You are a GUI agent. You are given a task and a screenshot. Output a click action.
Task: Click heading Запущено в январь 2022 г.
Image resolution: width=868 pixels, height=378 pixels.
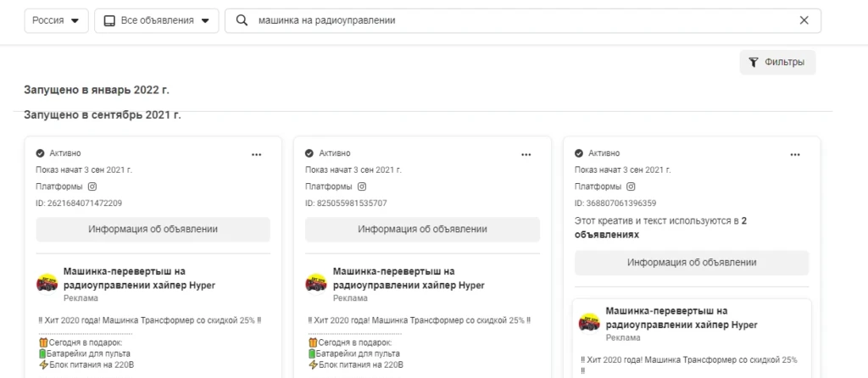pyautogui.click(x=97, y=90)
